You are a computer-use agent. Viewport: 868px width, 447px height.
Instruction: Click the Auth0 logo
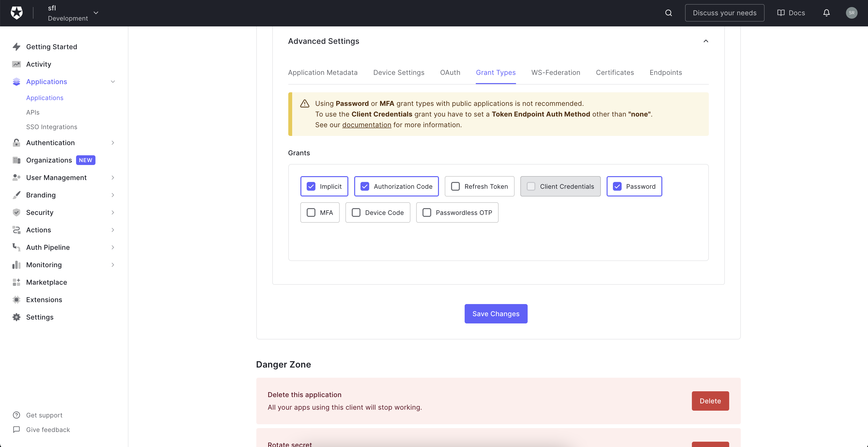point(16,13)
